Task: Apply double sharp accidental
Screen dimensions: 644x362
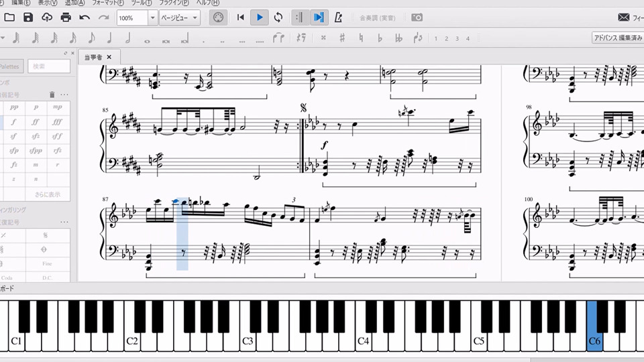Action: 323,38
